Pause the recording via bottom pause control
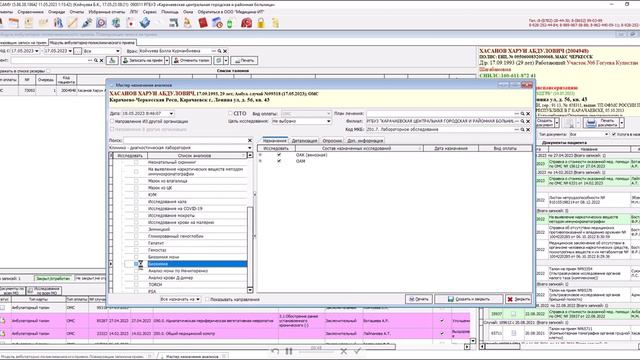 pos(289,351)
